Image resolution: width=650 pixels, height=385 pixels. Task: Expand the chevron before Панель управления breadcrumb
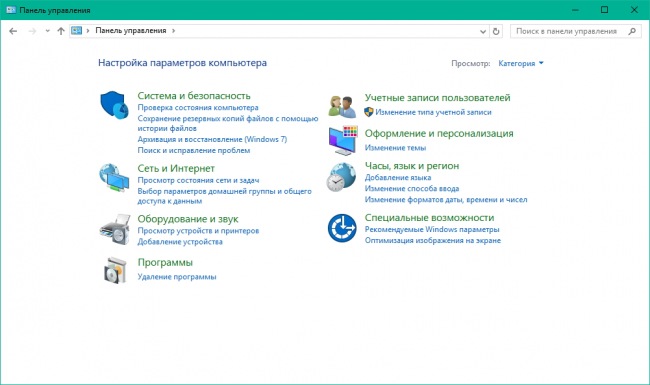(88, 31)
